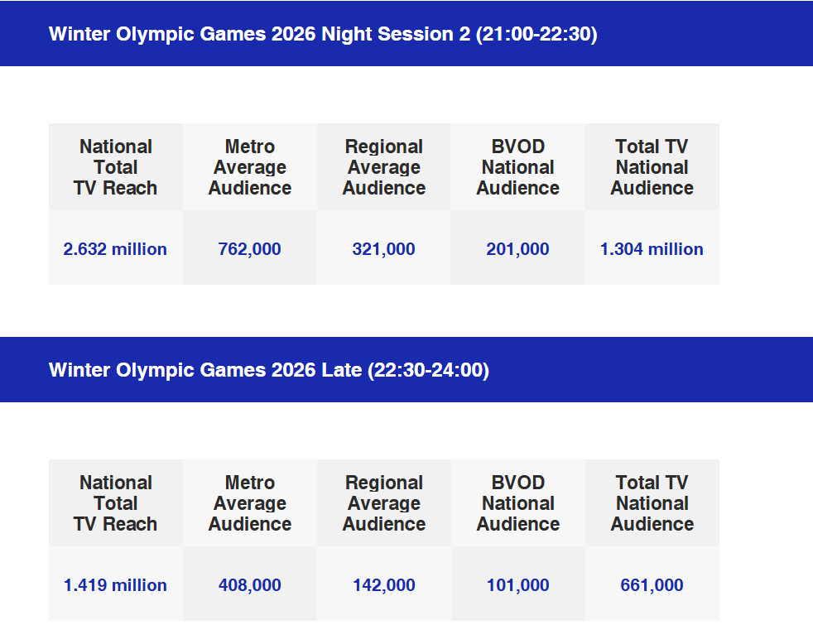
Task: Click the 1.304 million total audience cell
Action: [652, 249]
